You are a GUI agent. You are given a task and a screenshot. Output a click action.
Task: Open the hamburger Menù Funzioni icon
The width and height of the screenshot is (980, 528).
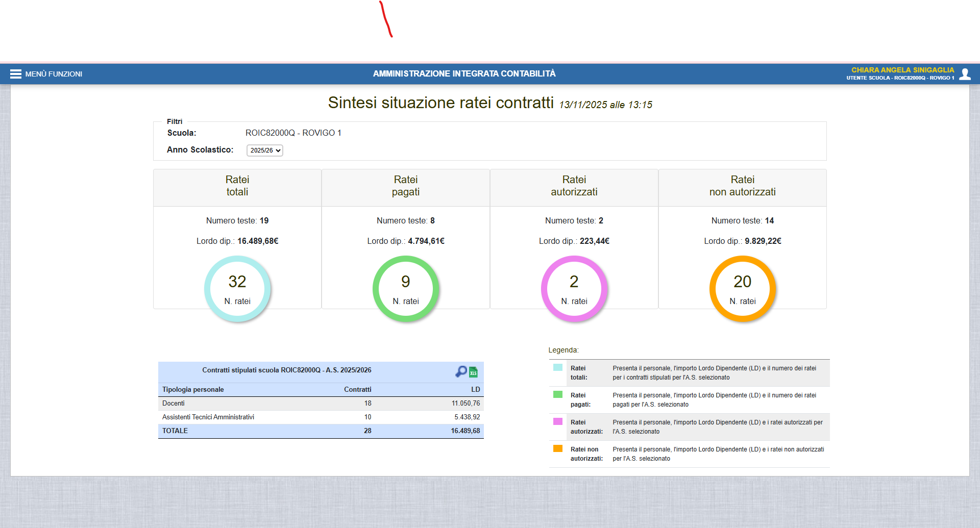[15, 74]
